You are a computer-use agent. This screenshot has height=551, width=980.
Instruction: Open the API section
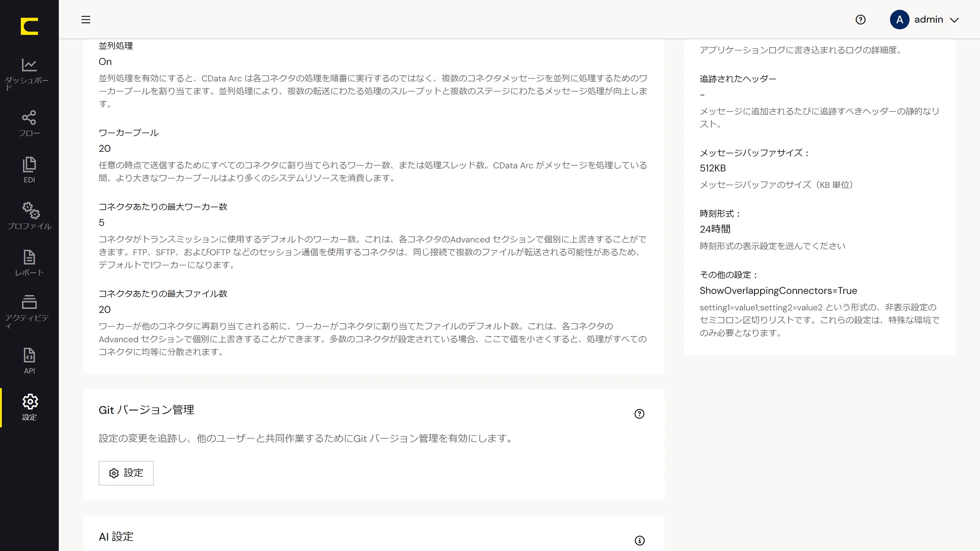29,361
